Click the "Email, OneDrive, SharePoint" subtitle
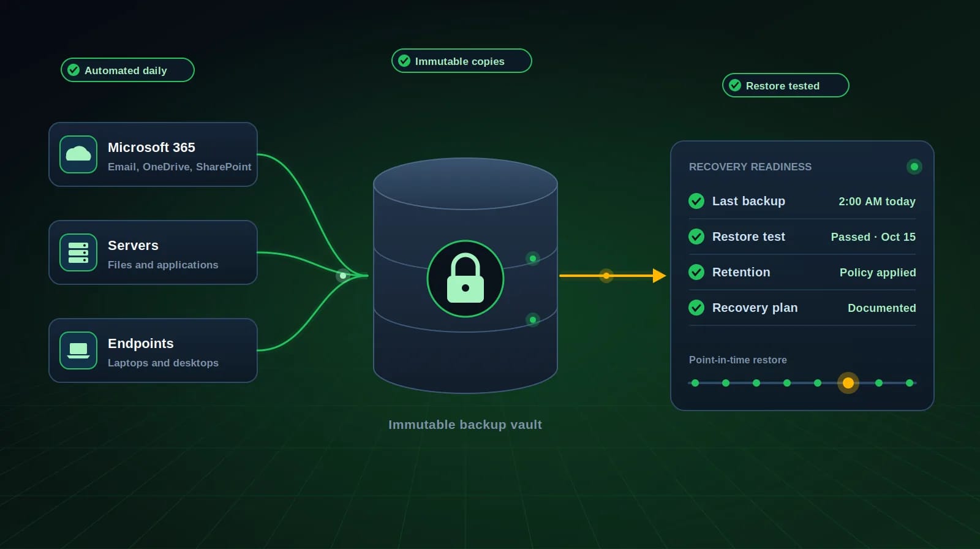Image resolution: width=980 pixels, height=549 pixels. pyautogui.click(x=179, y=167)
